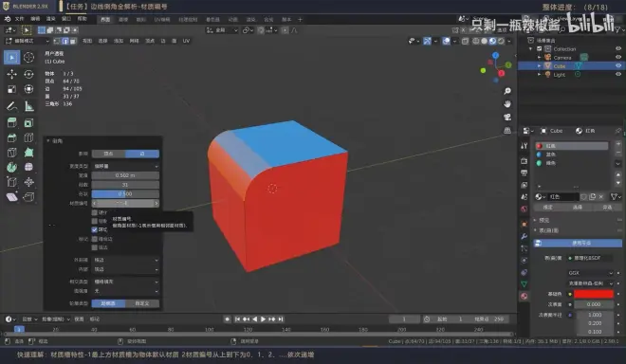626x364 pixels.
Task: Open the Modifier wrench properties tab
Action: click(525, 236)
